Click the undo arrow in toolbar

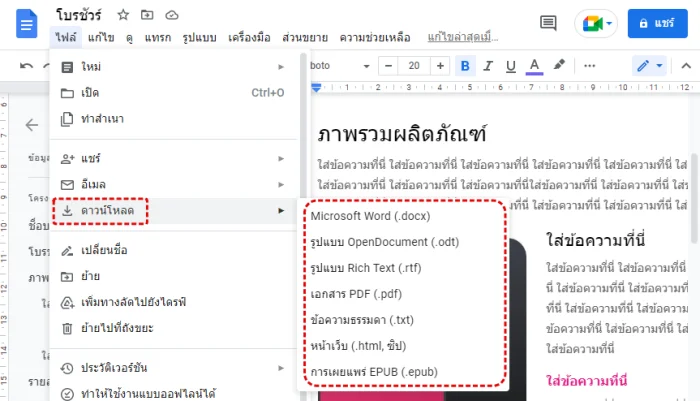(x=26, y=66)
